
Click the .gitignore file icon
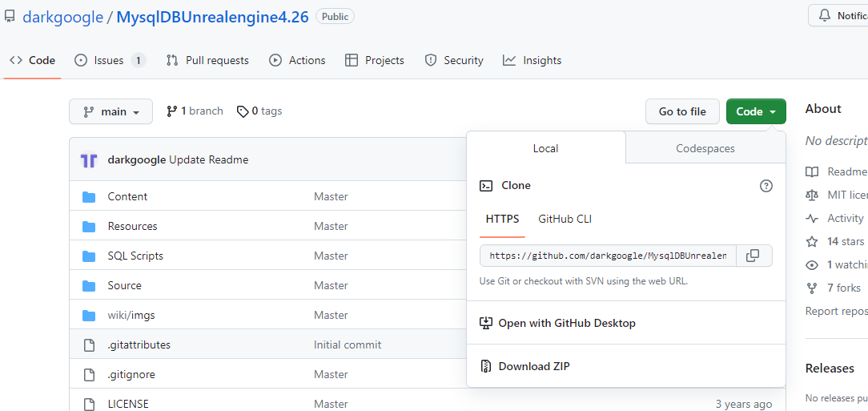89,374
